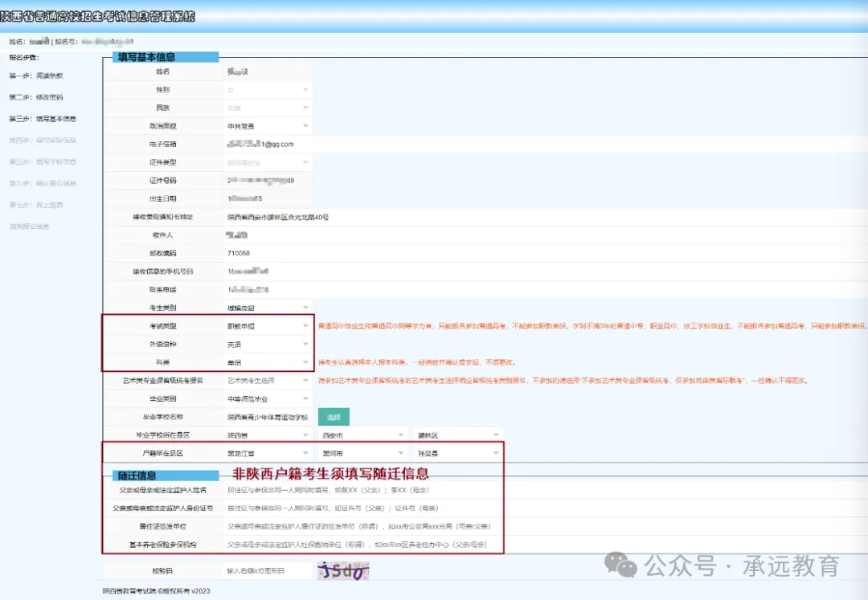The image size is (868, 600).
Task: Click the 姓名 input field
Action: pos(268,72)
